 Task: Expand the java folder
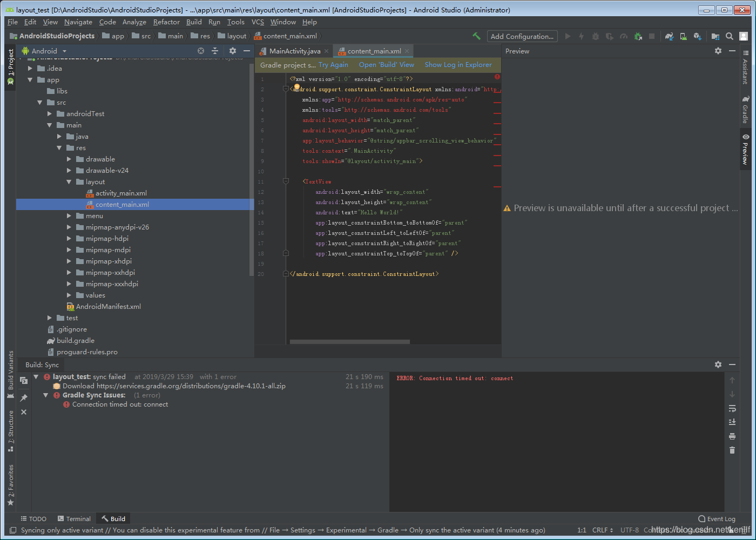(59, 137)
